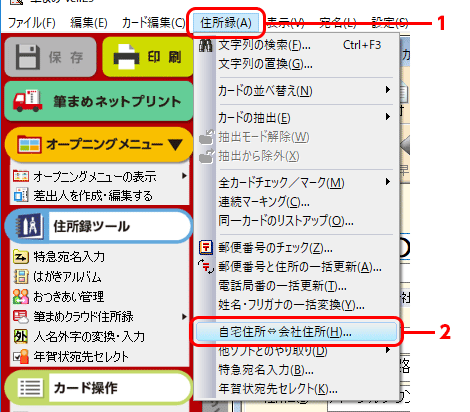Image resolution: width=470 pixels, height=412 pixels.
Task: Select 文字列の置換(G)... menu item
Action: (297, 64)
